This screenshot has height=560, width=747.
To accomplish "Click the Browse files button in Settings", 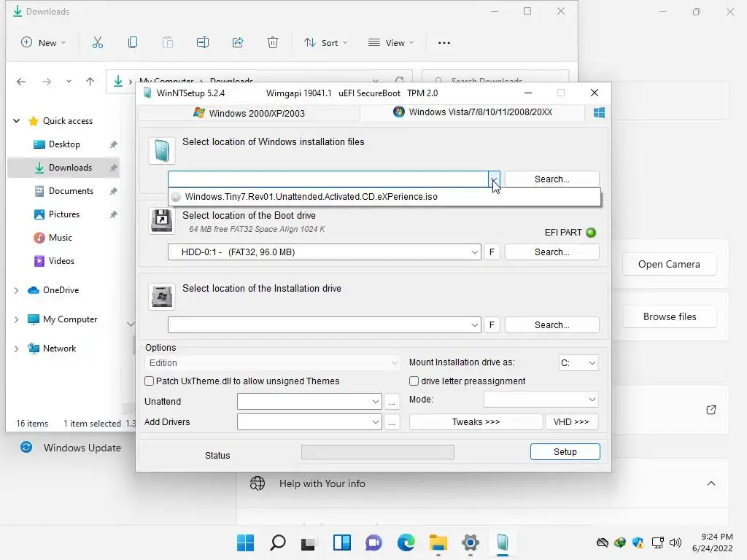I will 670,316.
